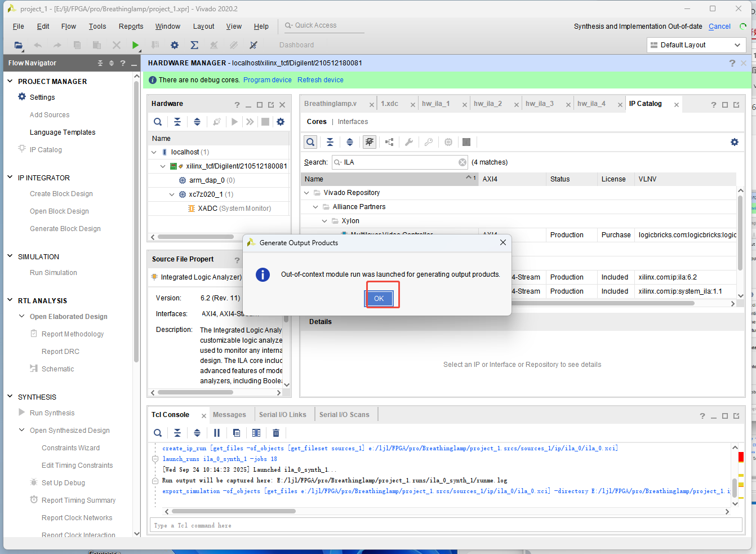Image resolution: width=756 pixels, height=554 pixels.
Task: Expand all in Flow Navigator header
Action: point(112,63)
